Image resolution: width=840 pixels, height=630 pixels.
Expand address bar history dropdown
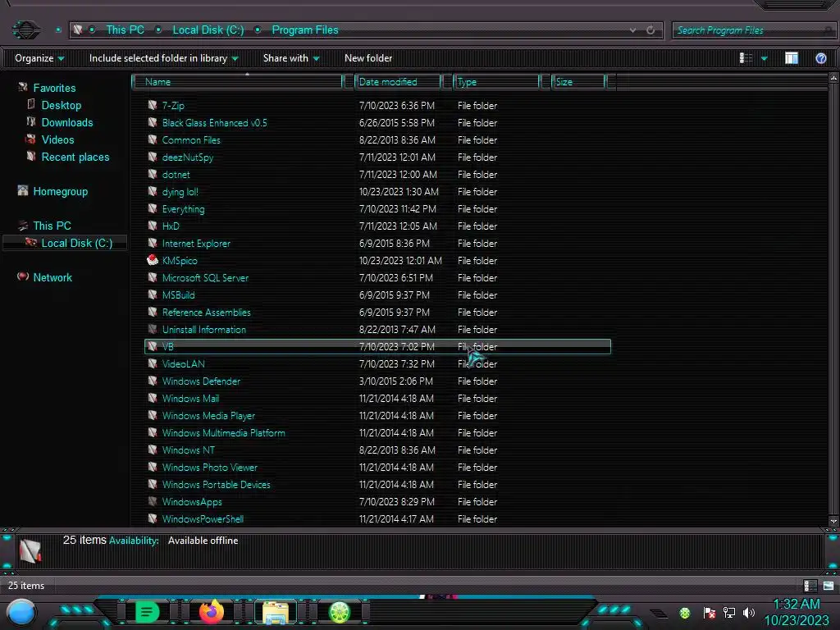632,30
